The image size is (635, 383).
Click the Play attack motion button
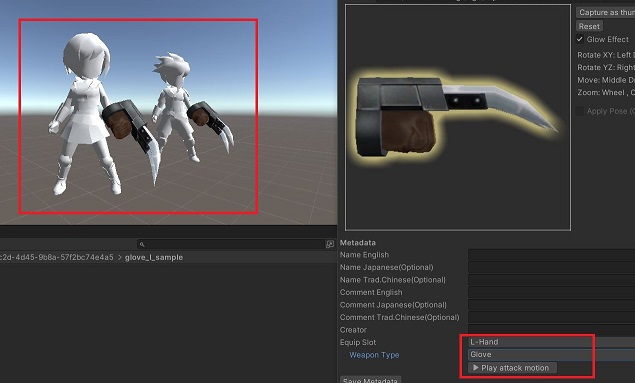[512, 368]
